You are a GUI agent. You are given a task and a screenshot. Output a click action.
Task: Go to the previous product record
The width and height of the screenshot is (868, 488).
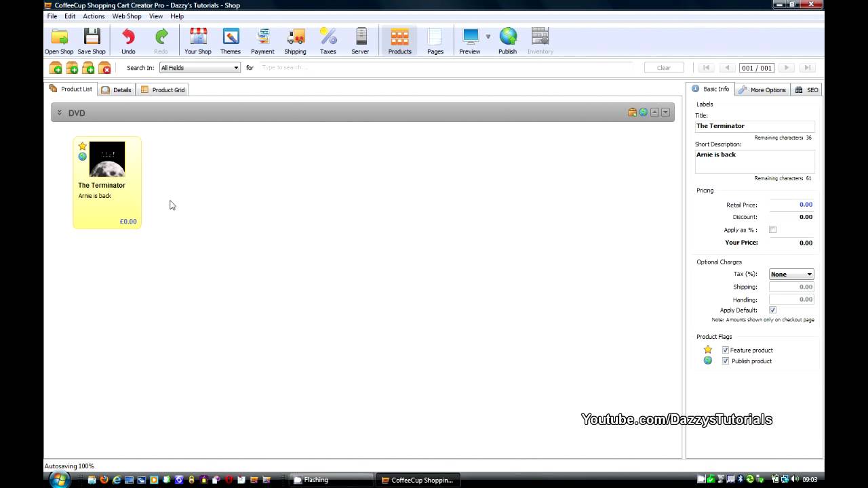(x=727, y=68)
